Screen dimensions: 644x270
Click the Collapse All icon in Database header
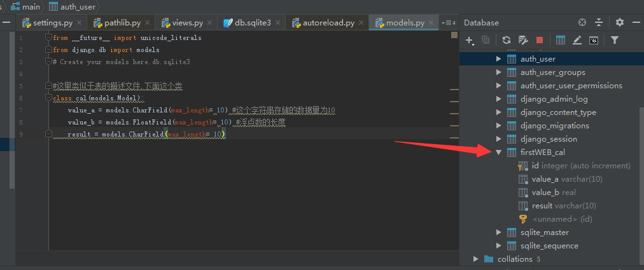pos(598,22)
